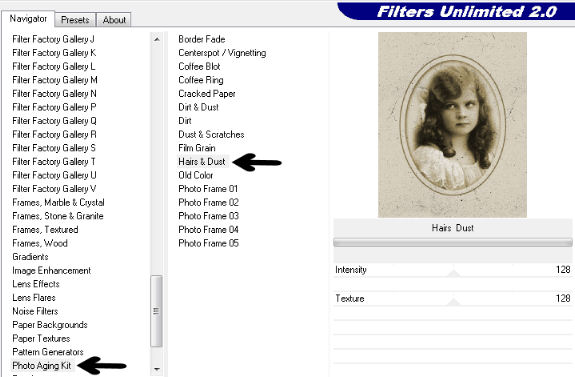Choose Photo Frame 04
This screenshot has width=575, height=377.
[x=208, y=230]
